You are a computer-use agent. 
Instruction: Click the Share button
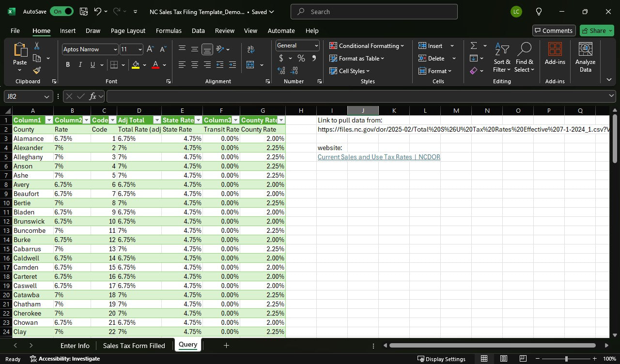[x=597, y=30]
